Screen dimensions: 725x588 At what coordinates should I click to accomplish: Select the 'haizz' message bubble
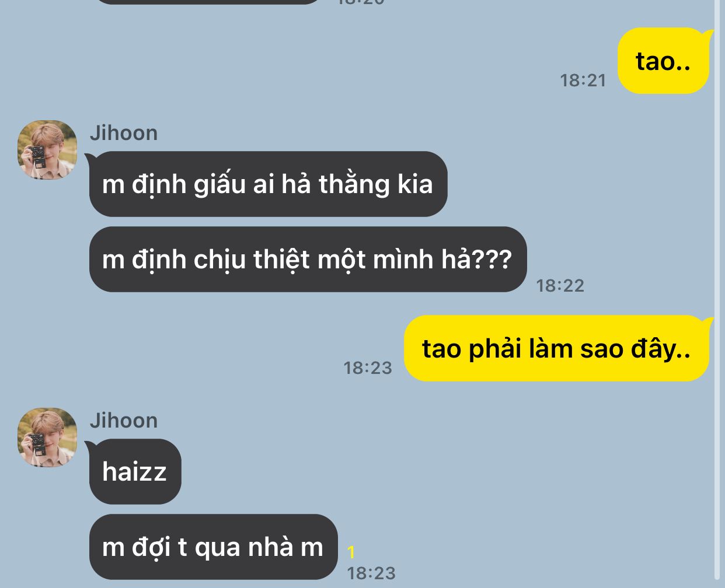(x=135, y=471)
